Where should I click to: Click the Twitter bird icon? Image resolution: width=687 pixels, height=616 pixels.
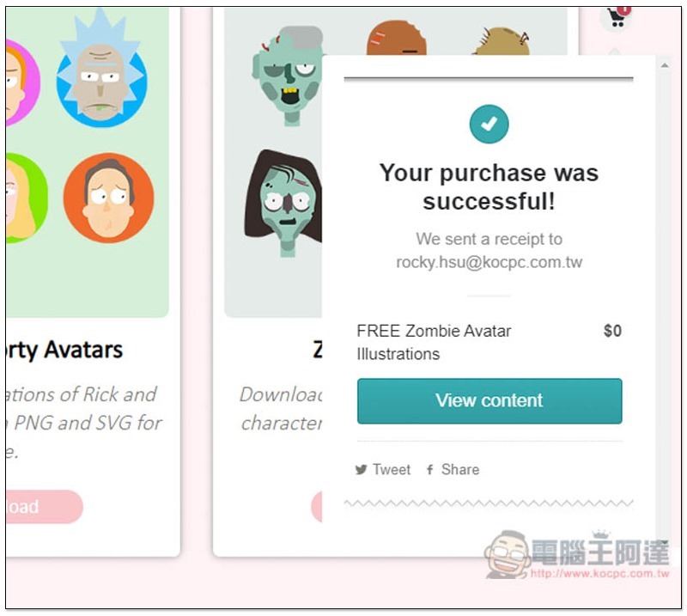pyautogui.click(x=361, y=470)
